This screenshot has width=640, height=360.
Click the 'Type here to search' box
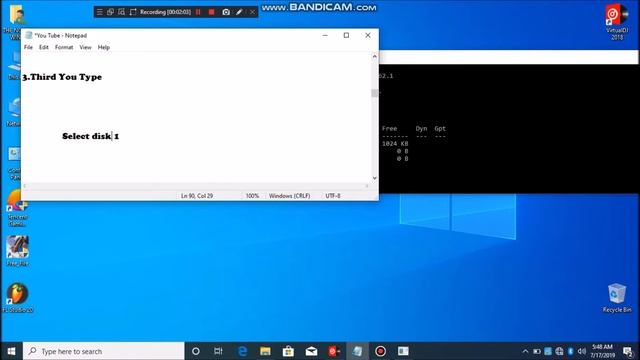point(104,351)
